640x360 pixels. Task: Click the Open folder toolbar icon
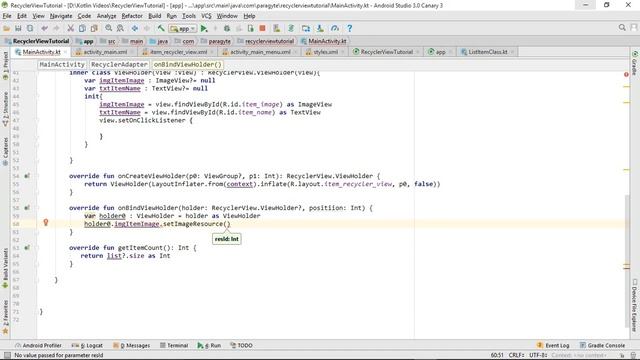pyautogui.click(x=7, y=28)
